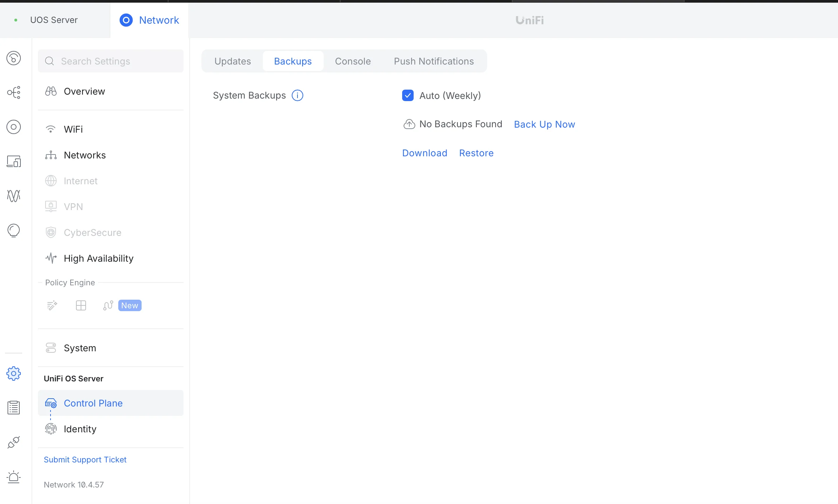The image size is (838, 504).
Task: Go to Push Notifications tab
Action: pyautogui.click(x=434, y=61)
